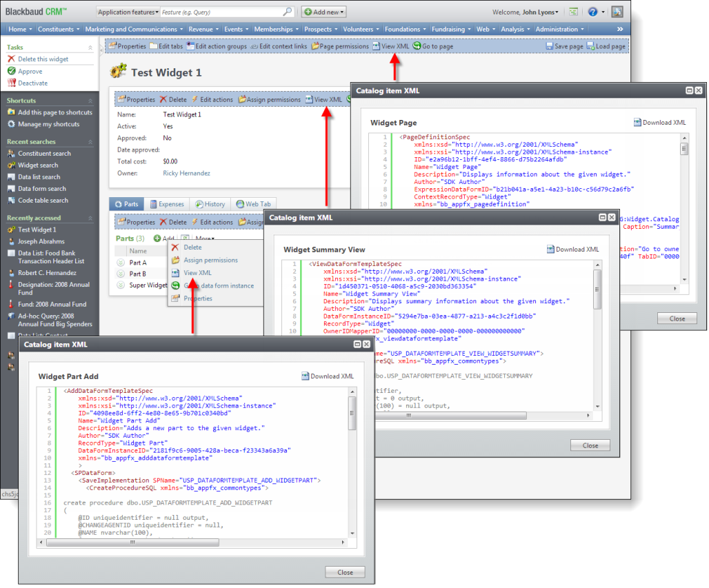
Task: Click Edit context links icon
Action: [x=254, y=46]
